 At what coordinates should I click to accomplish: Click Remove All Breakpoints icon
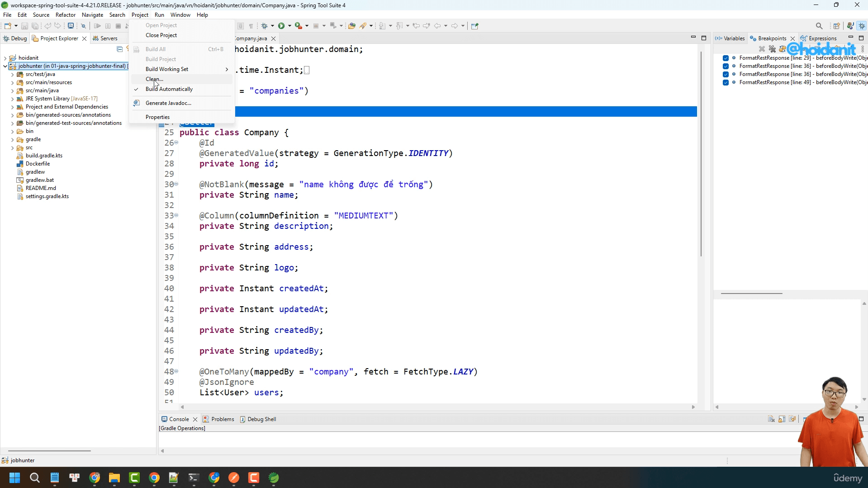point(772,48)
